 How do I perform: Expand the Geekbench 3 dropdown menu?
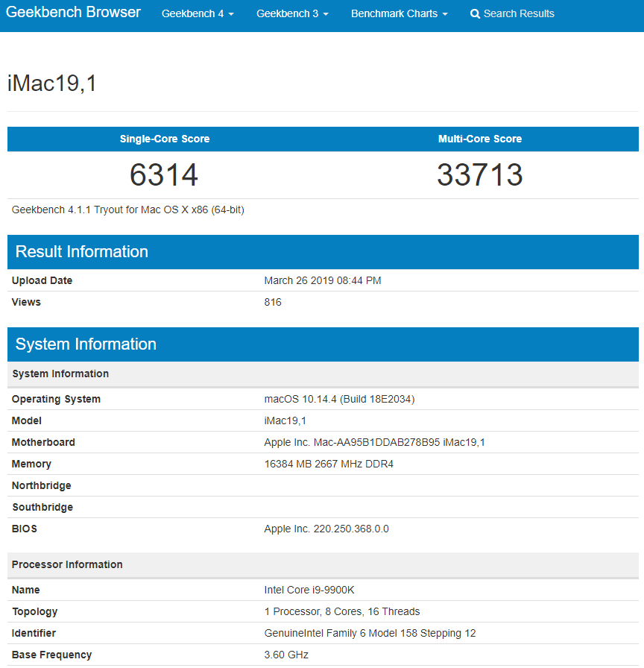coord(292,13)
